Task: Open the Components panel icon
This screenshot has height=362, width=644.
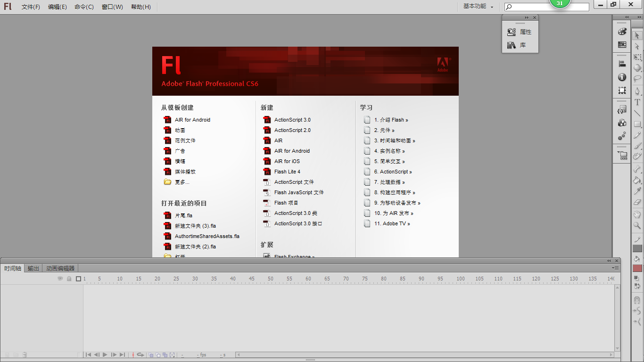Action: [x=622, y=123]
